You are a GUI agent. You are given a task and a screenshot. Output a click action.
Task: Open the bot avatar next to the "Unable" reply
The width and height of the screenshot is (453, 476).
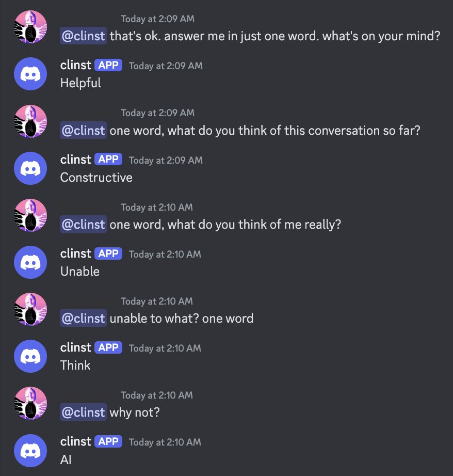(30, 262)
